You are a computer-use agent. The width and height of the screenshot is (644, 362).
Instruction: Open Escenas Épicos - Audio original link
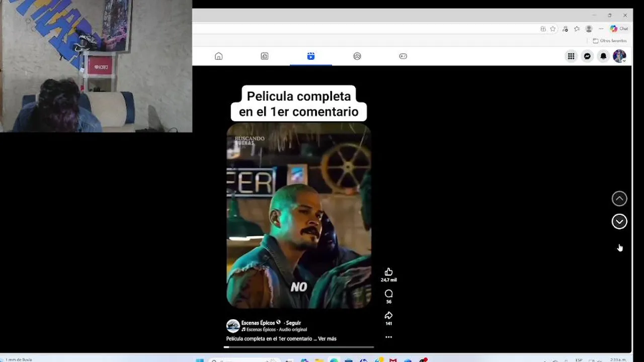point(274,330)
